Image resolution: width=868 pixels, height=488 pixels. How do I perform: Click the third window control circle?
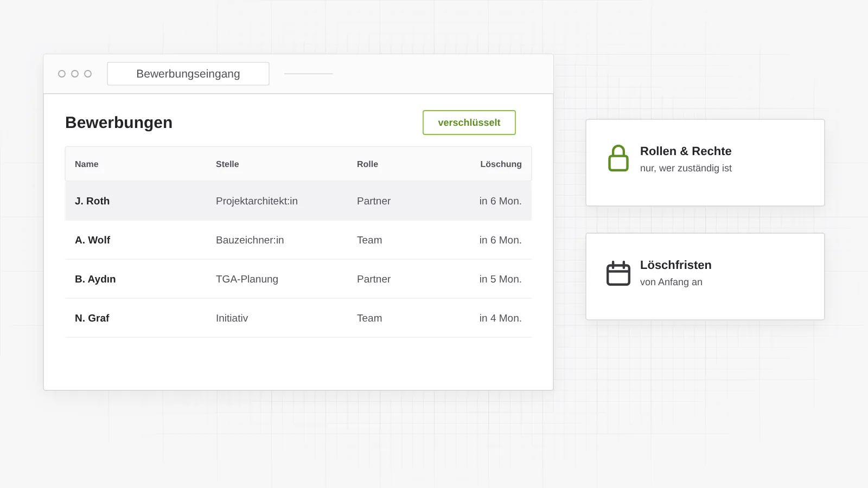tap(88, 74)
